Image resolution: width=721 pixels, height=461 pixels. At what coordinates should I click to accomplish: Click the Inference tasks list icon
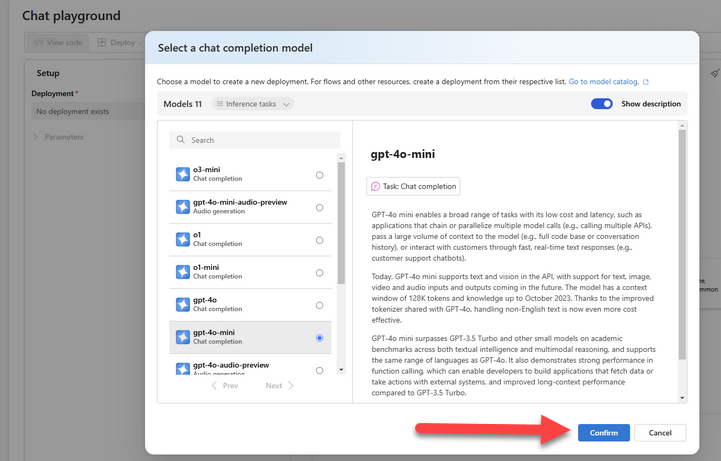[220, 104]
